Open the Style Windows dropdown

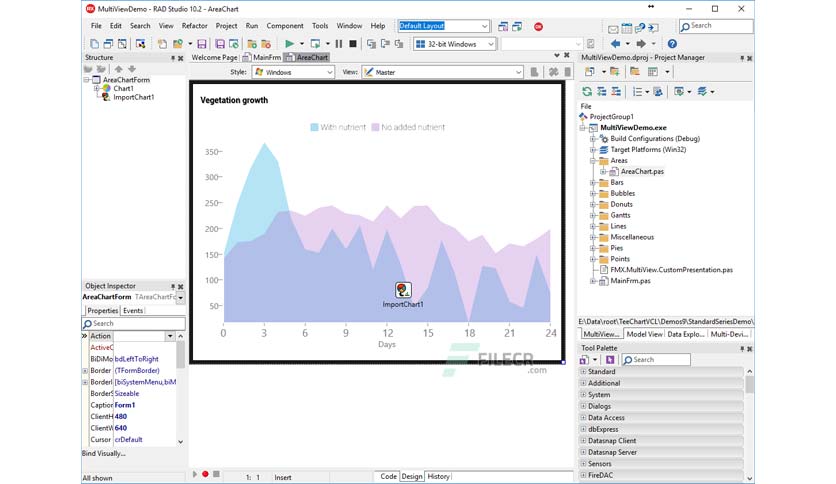click(x=329, y=72)
